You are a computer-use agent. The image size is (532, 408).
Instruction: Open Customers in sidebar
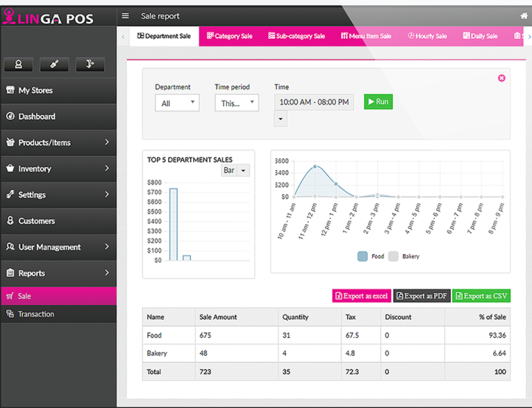58,221
